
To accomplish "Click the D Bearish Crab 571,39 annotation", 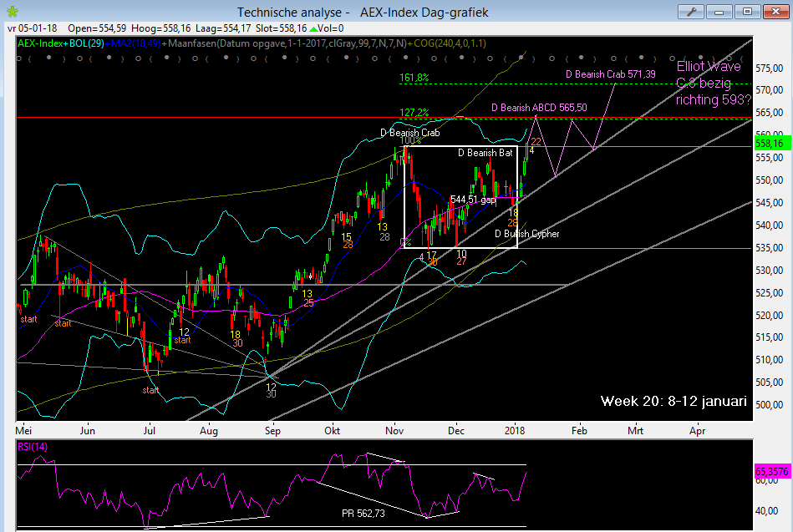I will pos(610,74).
